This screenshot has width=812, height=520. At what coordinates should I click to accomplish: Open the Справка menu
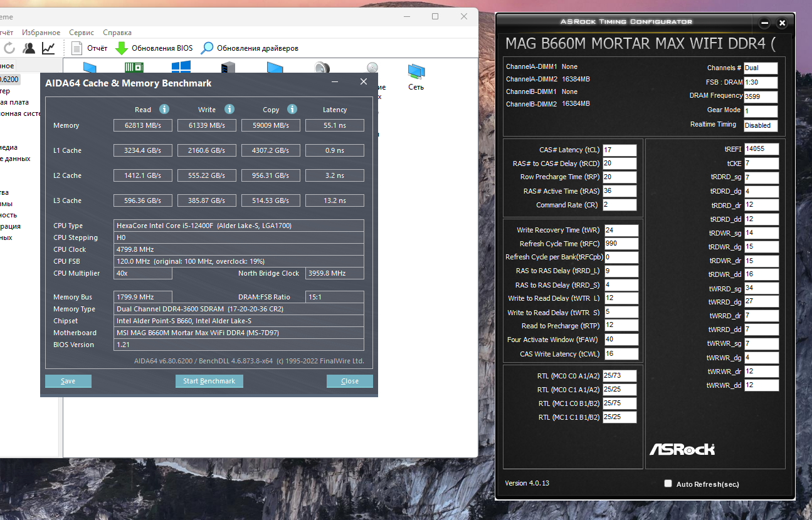pyautogui.click(x=117, y=33)
